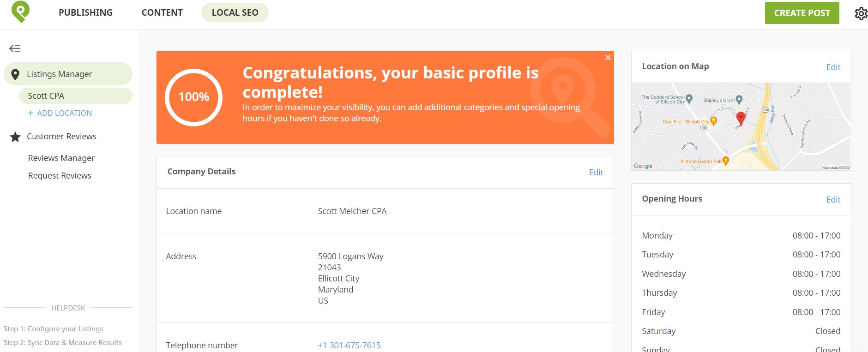Click the location name Scott Melcher CPA
The width and height of the screenshot is (868, 352).
click(x=352, y=211)
